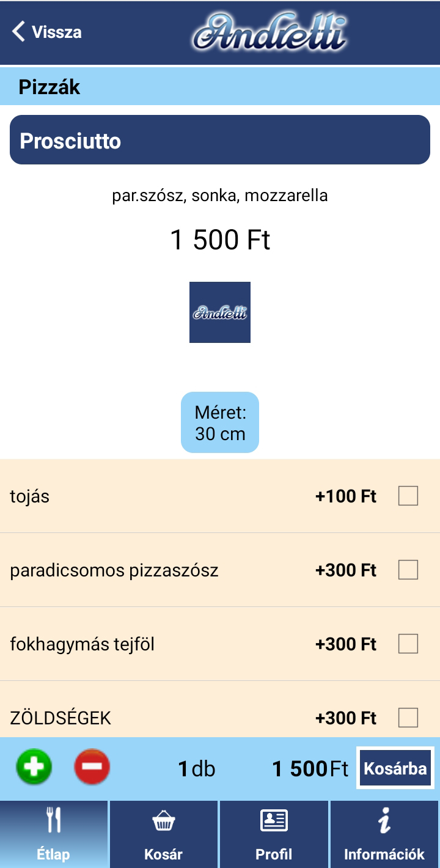Enable paradicsomos pizzaszósz checkbox

pyautogui.click(x=408, y=570)
